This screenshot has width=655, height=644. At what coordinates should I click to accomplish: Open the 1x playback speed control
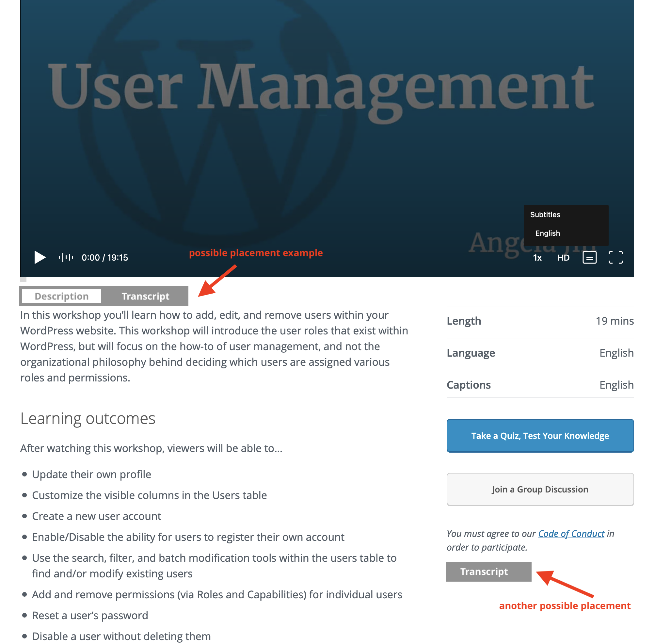click(537, 257)
